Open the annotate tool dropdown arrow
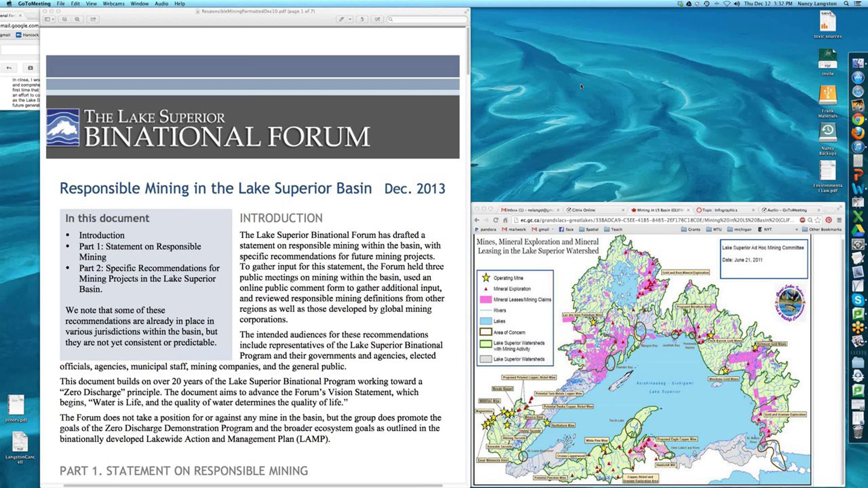The width and height of the screenshot is (868, 488). [x=350, y=19]
